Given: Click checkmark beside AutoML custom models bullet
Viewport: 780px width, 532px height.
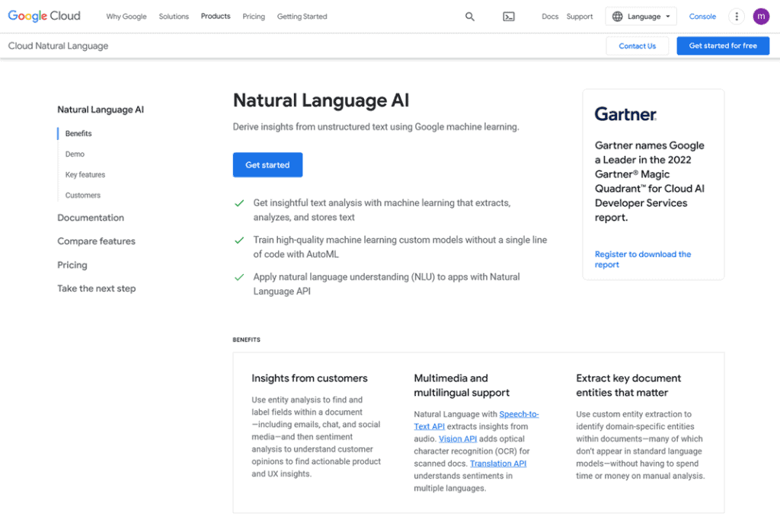Looking at the screenshot, I should click(239, 241).
